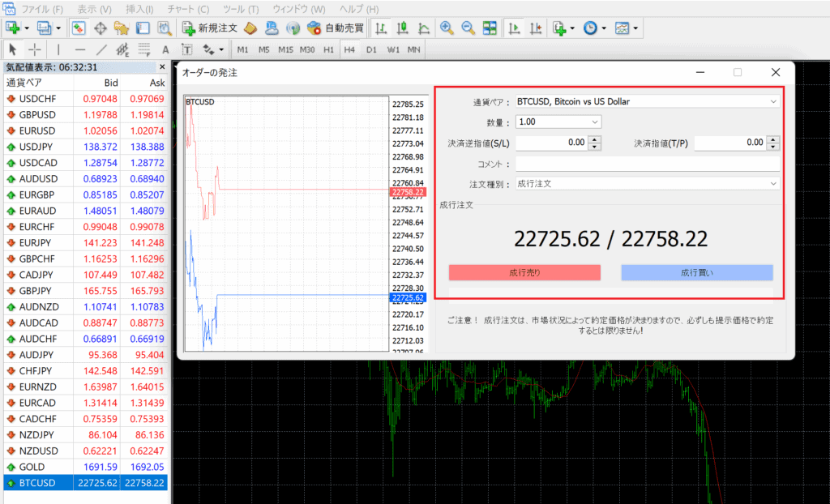
Task: Enable the M30 timeframe
Action: (x=307, y=49)
